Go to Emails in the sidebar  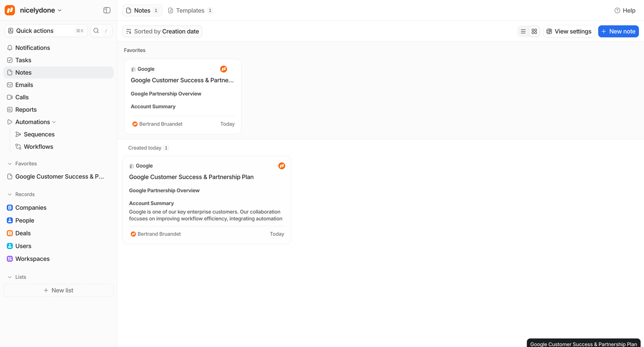coord(59,85)
